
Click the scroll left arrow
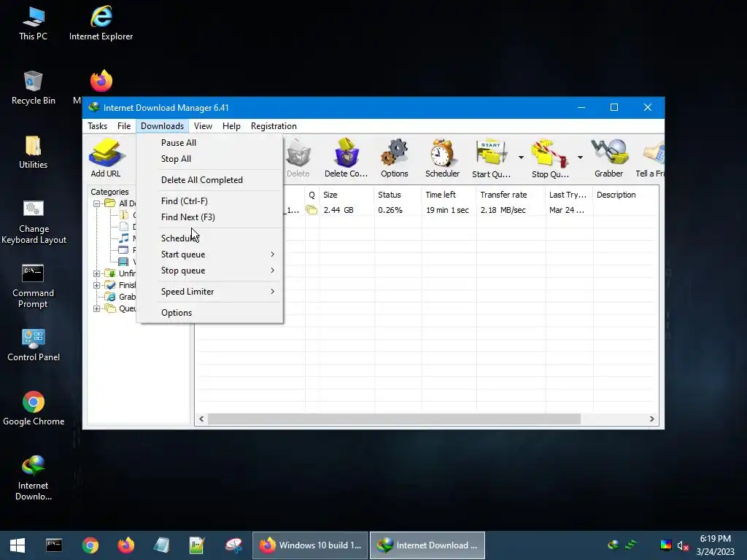[x=201, y=419]
